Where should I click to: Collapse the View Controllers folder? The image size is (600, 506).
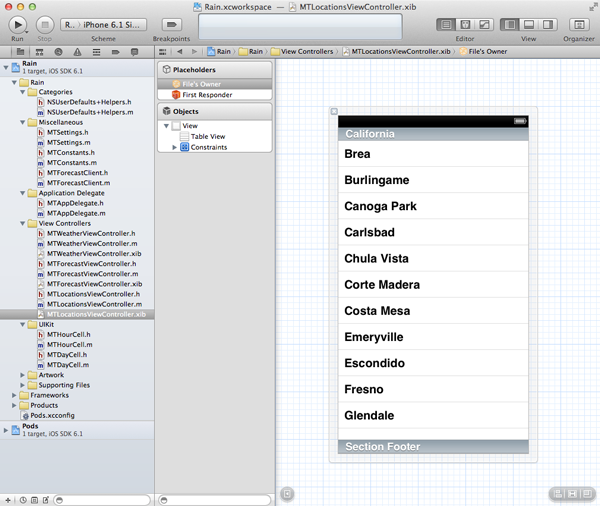pyautogui.click(x=23, y=224)
